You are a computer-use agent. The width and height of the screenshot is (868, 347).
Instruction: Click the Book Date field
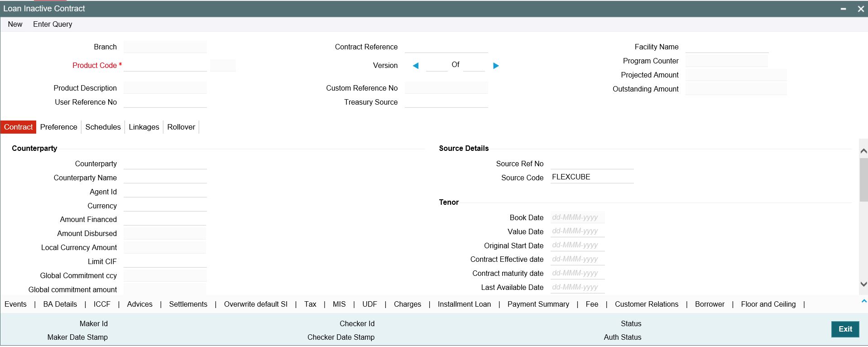(578, 217)
